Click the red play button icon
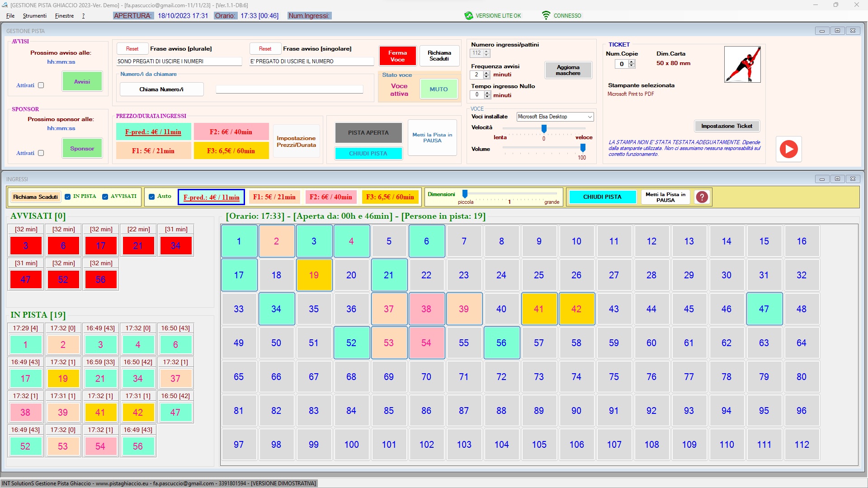The image size is (868, 488). pyautogui.click(x=788, y=149)
